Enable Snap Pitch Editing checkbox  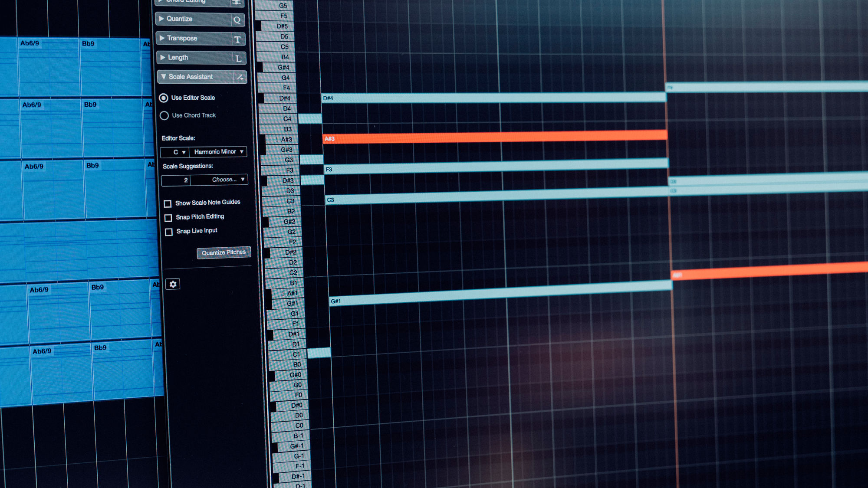168,218
